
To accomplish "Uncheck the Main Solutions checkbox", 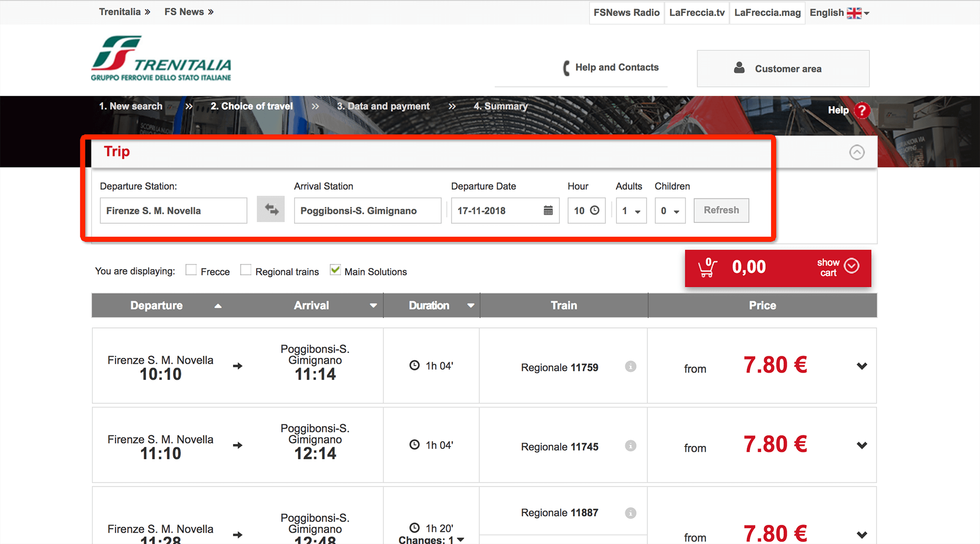I will 335,270.
